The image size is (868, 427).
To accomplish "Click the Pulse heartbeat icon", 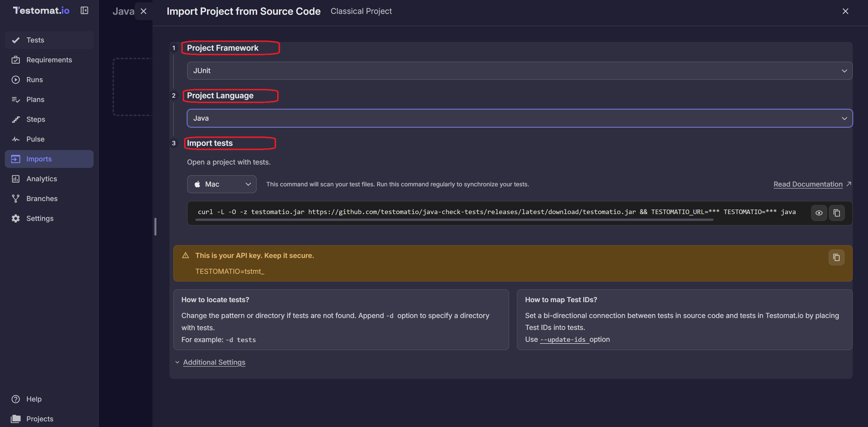I will [16, 139].
